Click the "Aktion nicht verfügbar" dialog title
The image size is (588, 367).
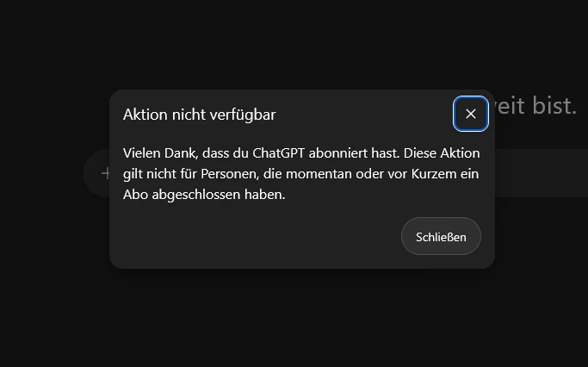[200, 115]
